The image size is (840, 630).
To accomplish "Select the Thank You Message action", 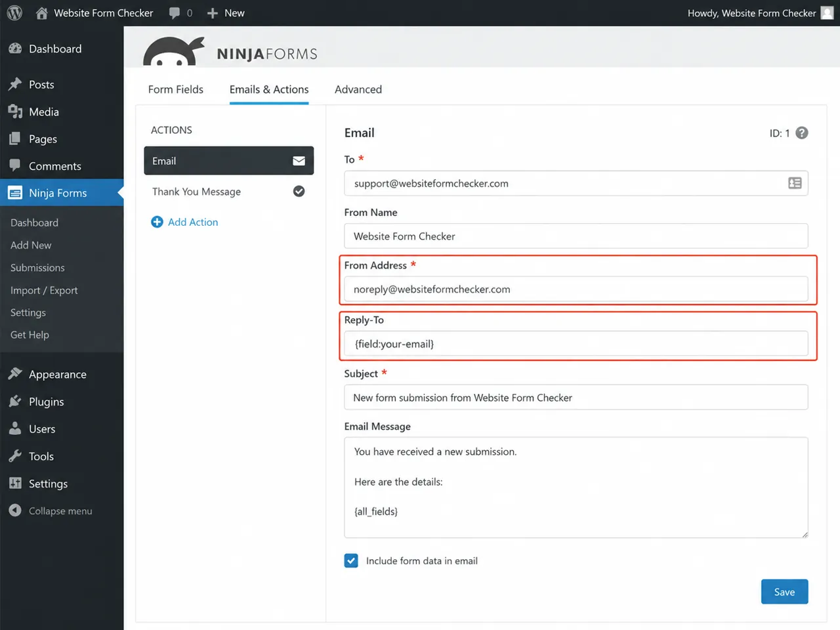I will (229, 191).
